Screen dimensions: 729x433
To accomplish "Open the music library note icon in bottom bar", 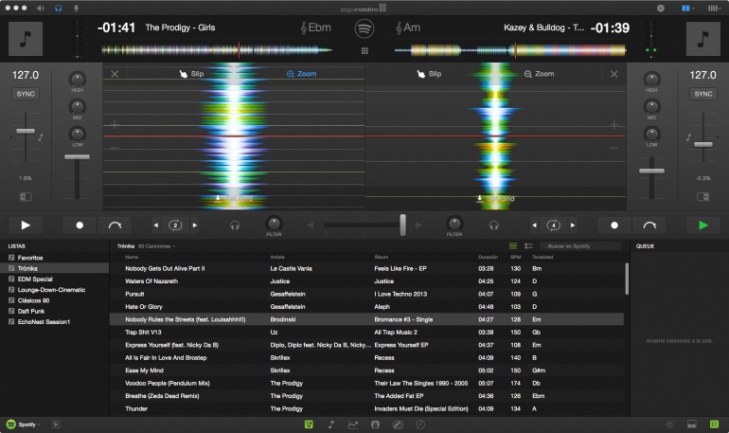I will click(x=331, y=424).
